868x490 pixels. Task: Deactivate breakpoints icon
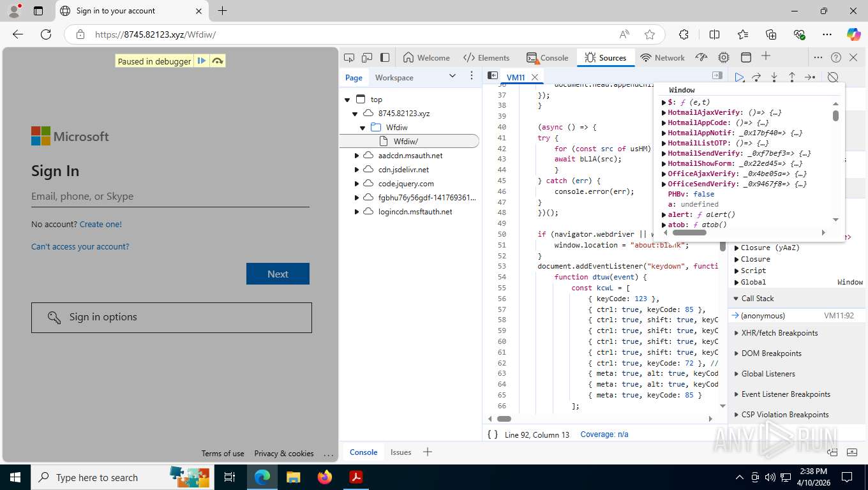coord(833,77)
